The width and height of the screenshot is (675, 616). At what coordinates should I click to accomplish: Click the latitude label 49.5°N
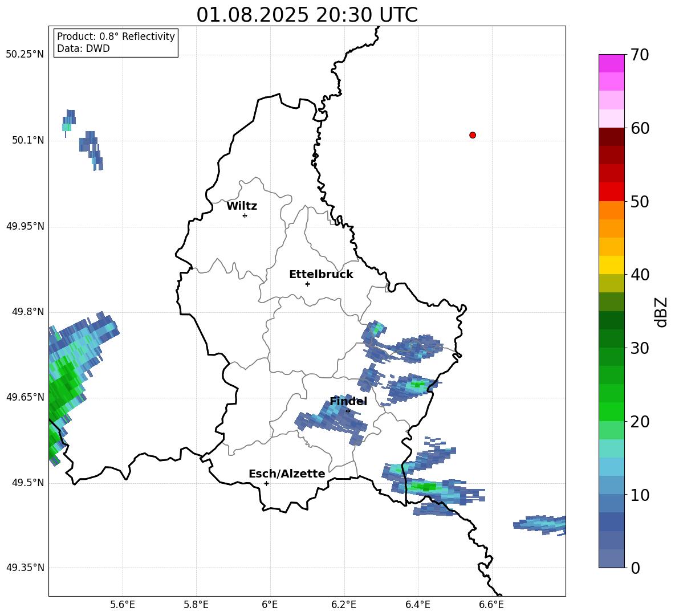28,482
